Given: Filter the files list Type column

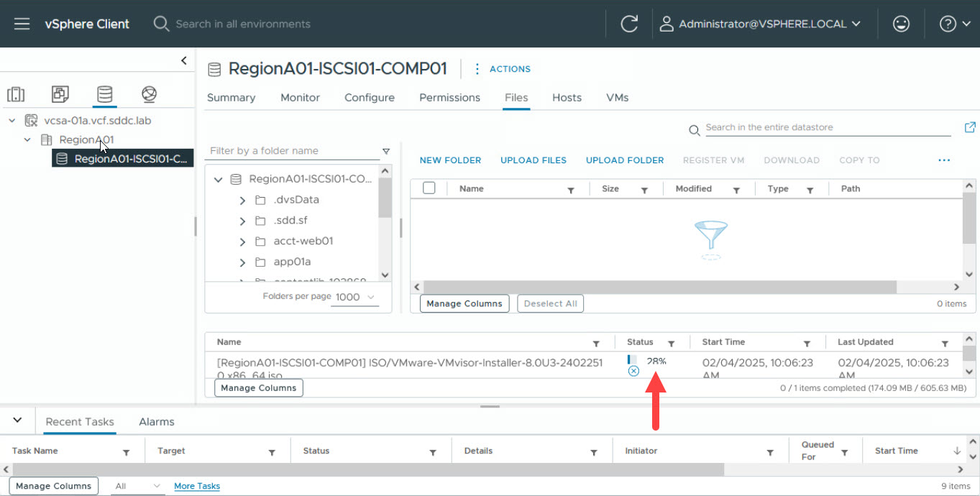Looking at the screenshot, I should (x=810, y=190).
